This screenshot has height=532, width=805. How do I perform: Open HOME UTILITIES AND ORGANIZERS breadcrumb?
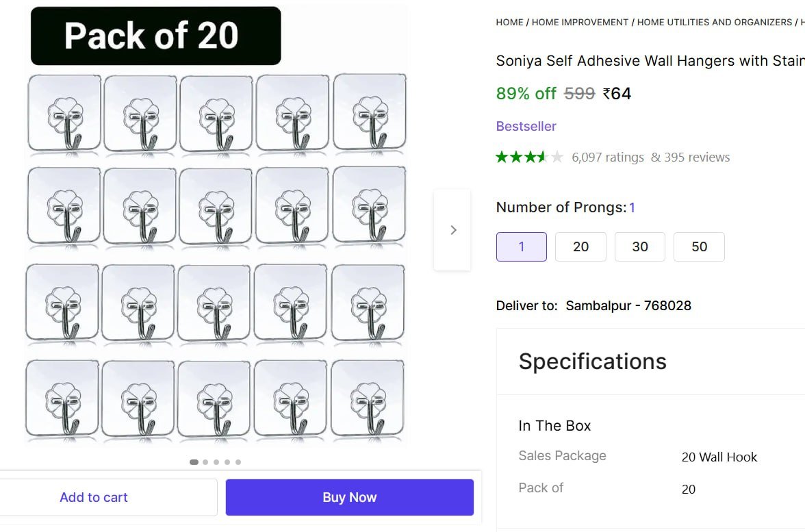[x=714, y=23]
